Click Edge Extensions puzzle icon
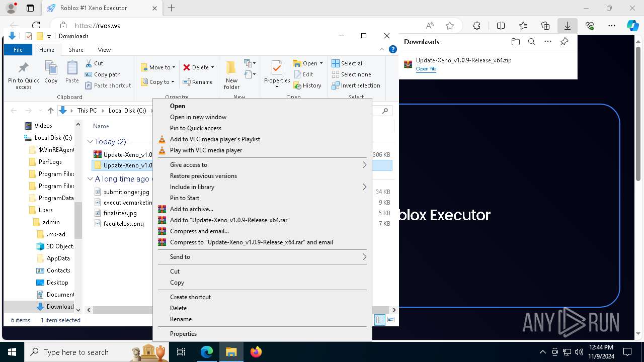The width and height of the screenshot is (644, 362). click(476, 26)
